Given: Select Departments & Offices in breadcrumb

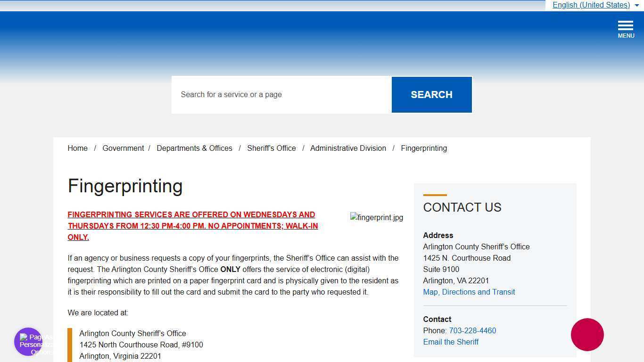Looking at the screenshot, I should tap(194, 148).
